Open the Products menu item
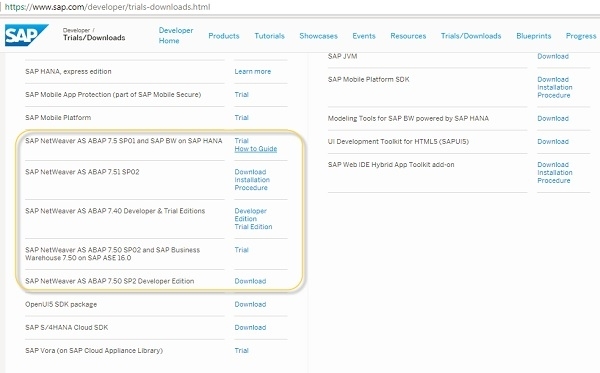 (224, 36)
